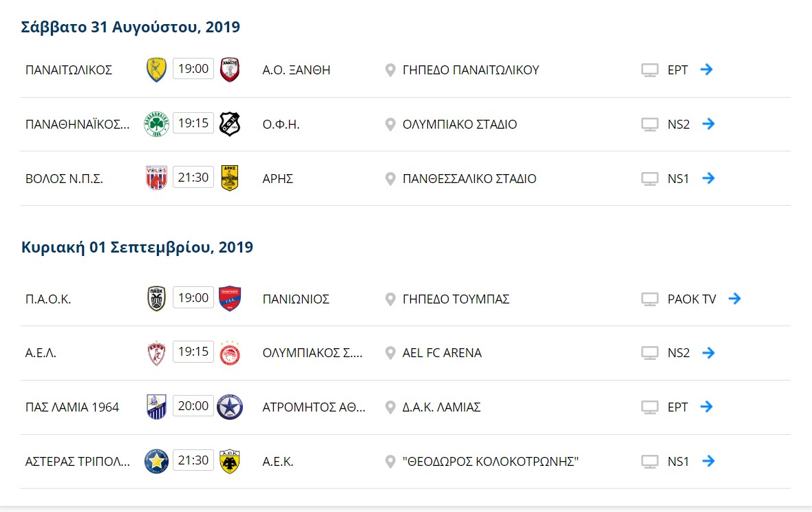Screen dimensions: 812x512
Task: Click the TV monitor icon next to PAOK TV
Action: click(650, 299)
